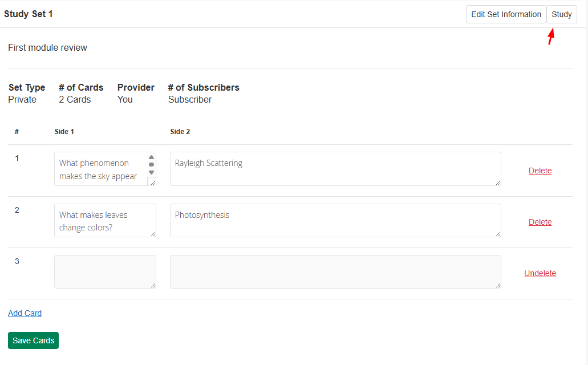Click the scrollbar thumb in card 1's question box
The width and height of the screenshot is (588, 365).
151,165
